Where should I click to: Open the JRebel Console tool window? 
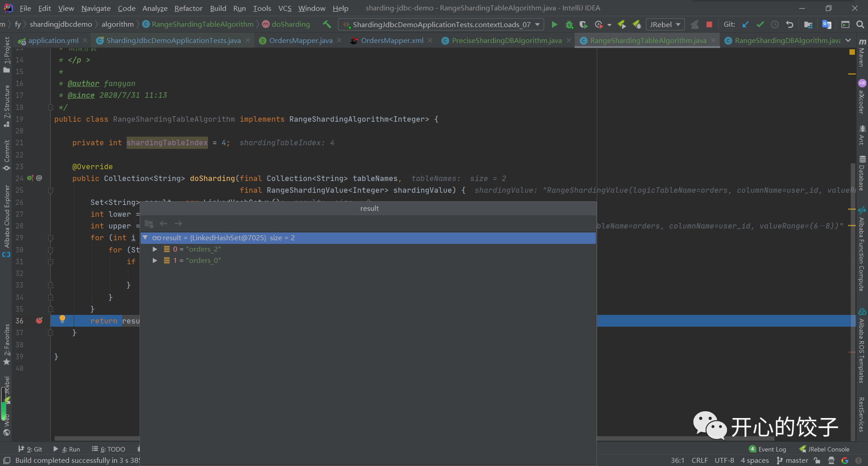tap(825, 449)
